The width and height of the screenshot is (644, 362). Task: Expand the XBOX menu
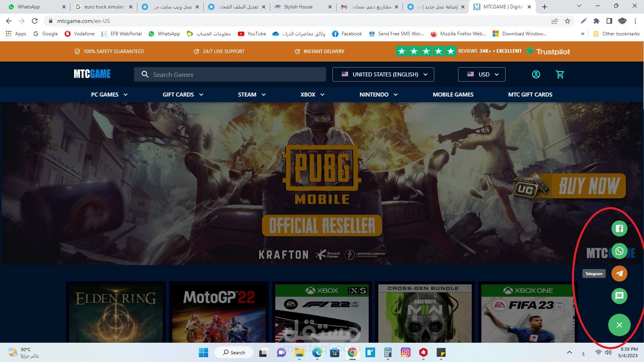312,95
